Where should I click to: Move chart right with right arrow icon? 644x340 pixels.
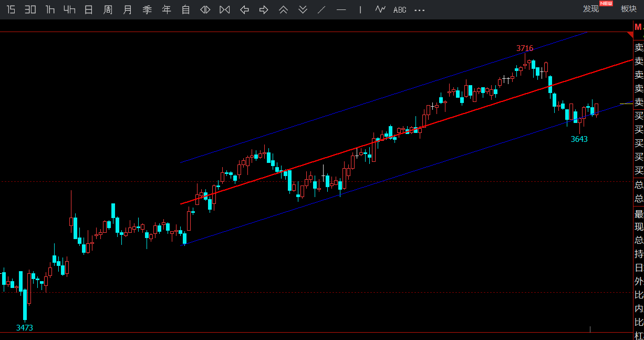264,9
